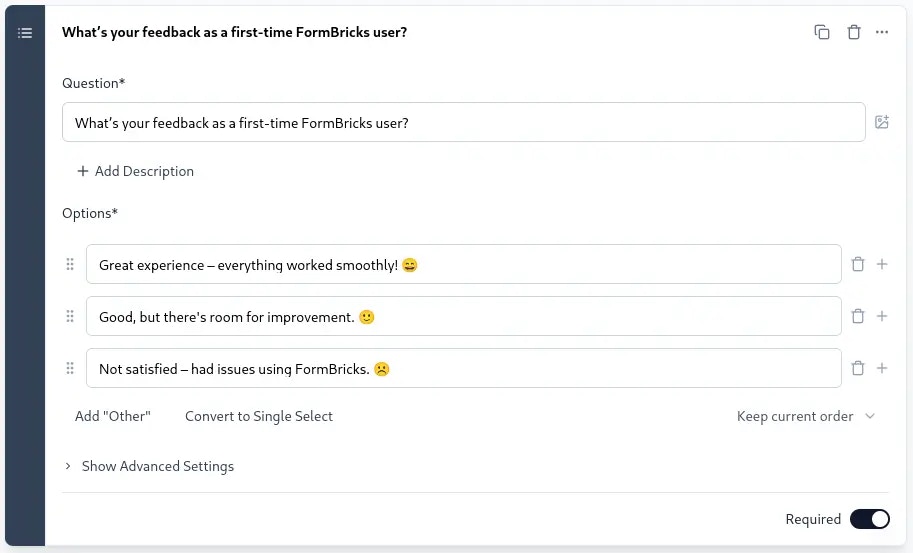913x553 pixels.
Task: Delete the "Great experience" option
Action: (x=857, y=264)
